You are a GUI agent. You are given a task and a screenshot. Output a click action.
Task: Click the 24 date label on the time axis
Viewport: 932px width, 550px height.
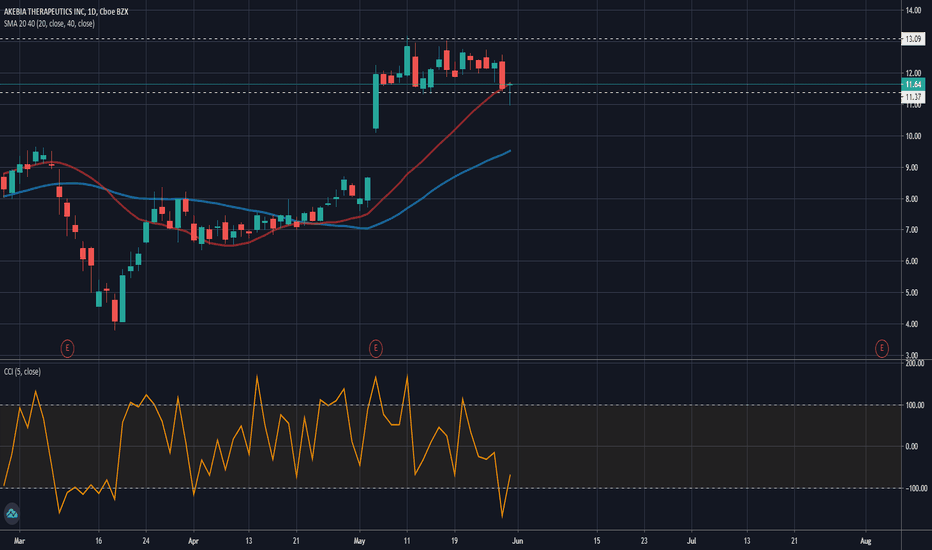click(146, 541)
